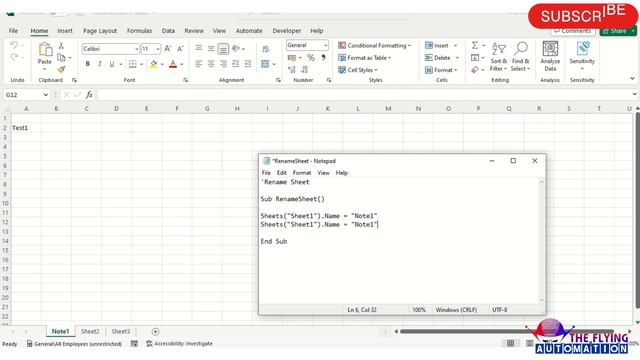This screenshot has height=360, width=640.
Task: Click the Fill down icon in Editing
Action: tap(475, 58)
